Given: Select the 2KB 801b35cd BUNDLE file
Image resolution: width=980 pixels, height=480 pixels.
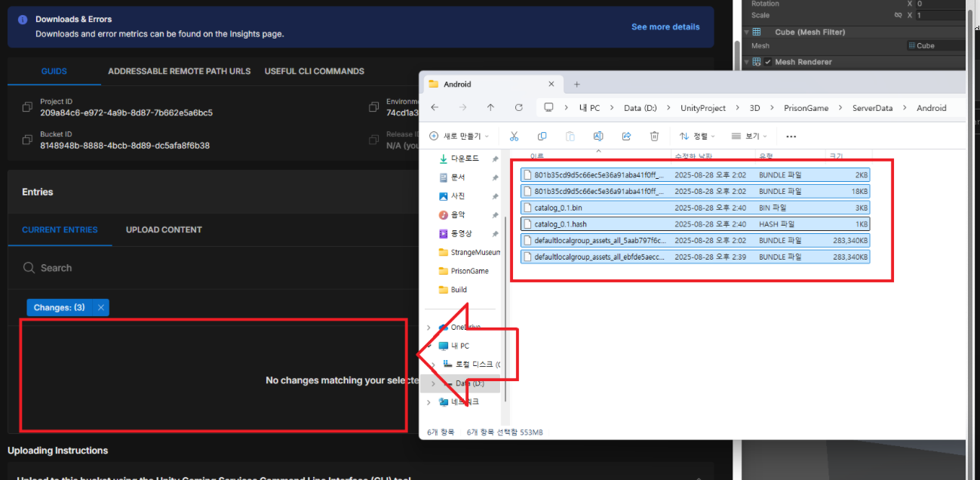Looking at the screenshot, I should click(694, 174).
